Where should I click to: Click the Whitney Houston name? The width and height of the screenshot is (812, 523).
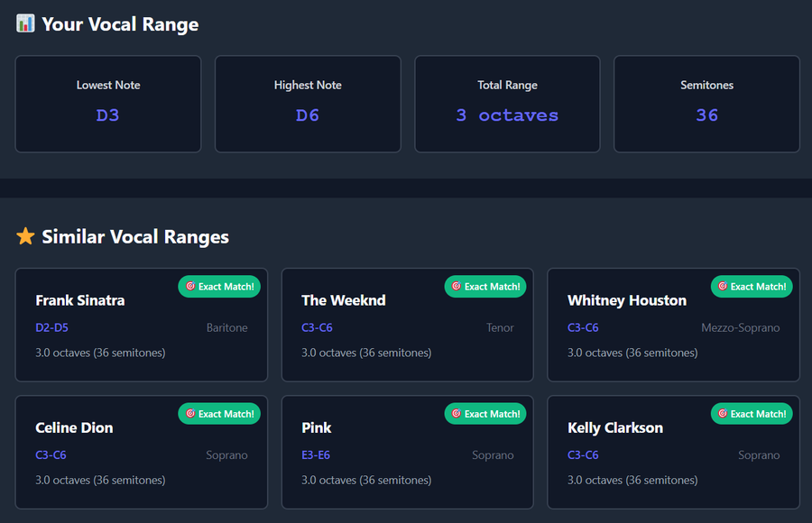pos(627,300)
